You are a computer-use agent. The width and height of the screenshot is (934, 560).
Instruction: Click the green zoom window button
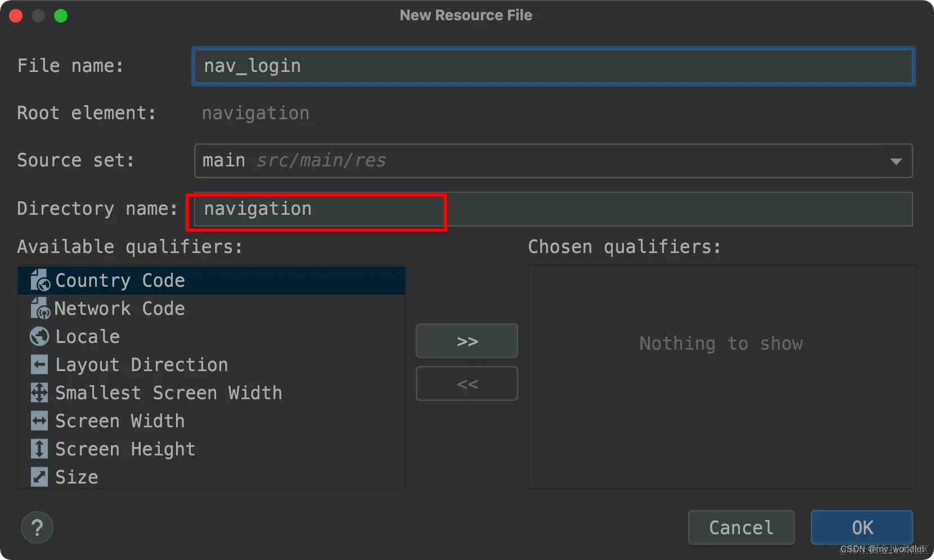tap(61, 16)
